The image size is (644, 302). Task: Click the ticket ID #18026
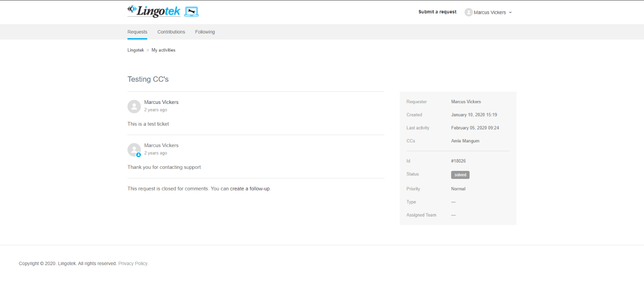tap(458, 161)
